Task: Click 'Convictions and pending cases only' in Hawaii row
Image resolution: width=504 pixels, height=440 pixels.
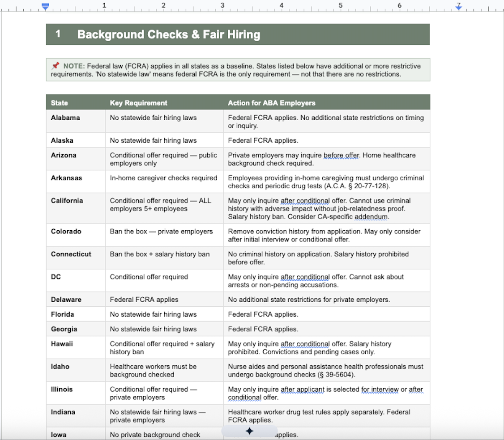Action: click(318, 352)
